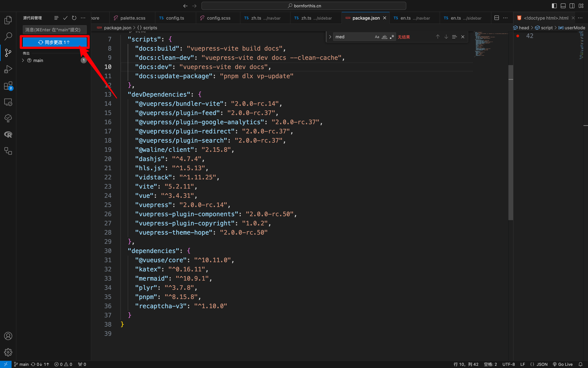Viewport: 588px width, 368px height.
Task: Click the notifications bell in status bar
Action: 581,364
